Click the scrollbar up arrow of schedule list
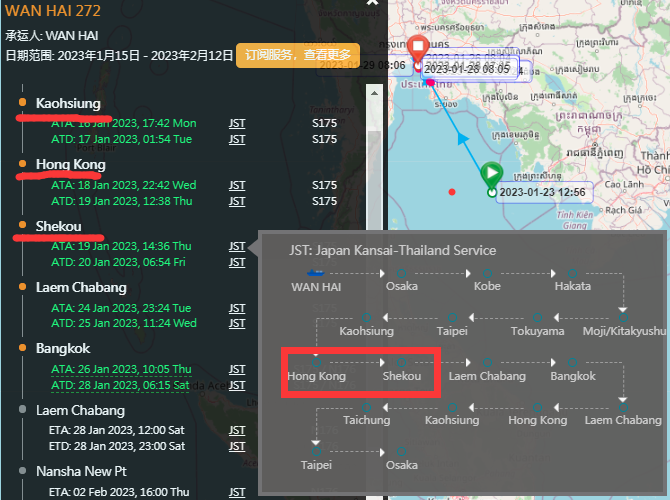The width and height of the screenshot is (670, 500). [x=374, y=93]
